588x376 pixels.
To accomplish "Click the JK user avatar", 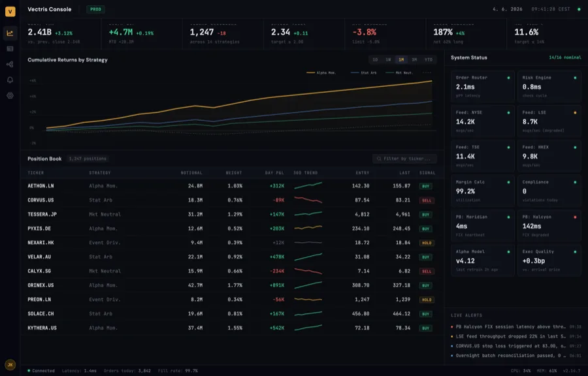I will 10,364.
